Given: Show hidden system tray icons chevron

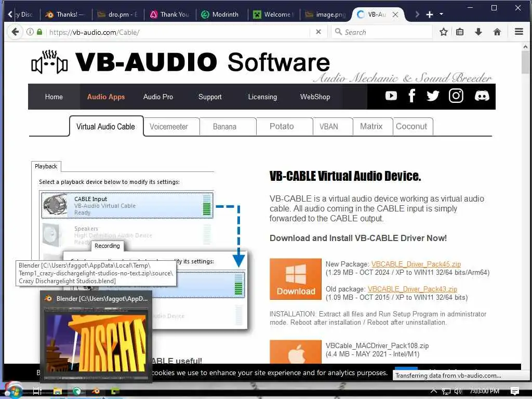Looking at the screenshot, I should [434, 391].
